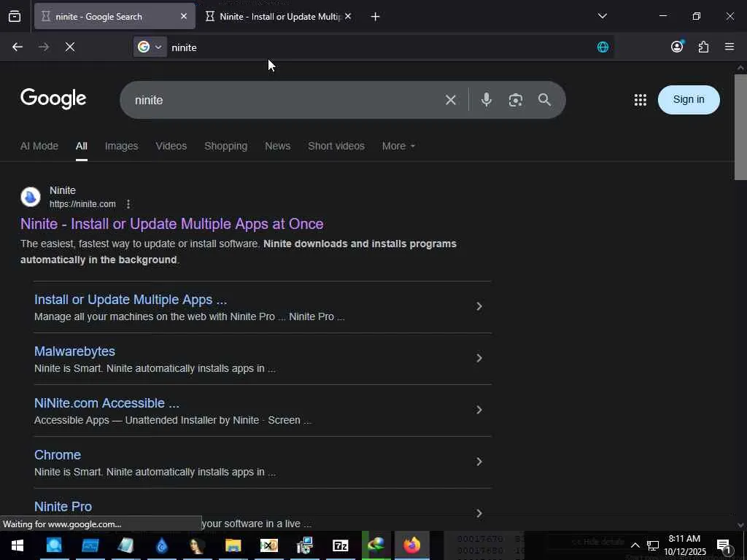The height and width of the screenshot is (560, 747).
Task: Click the Google logo
Action: [53, 98]
